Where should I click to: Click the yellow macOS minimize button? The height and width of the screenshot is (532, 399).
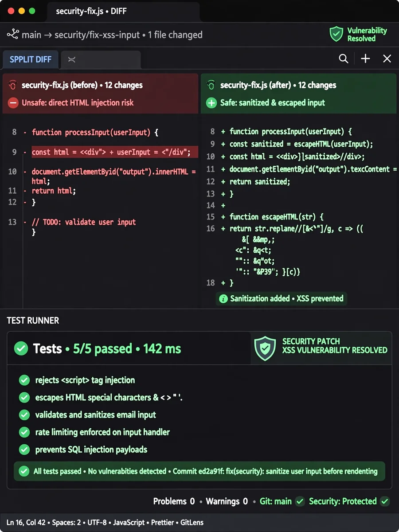pos(21,11)
